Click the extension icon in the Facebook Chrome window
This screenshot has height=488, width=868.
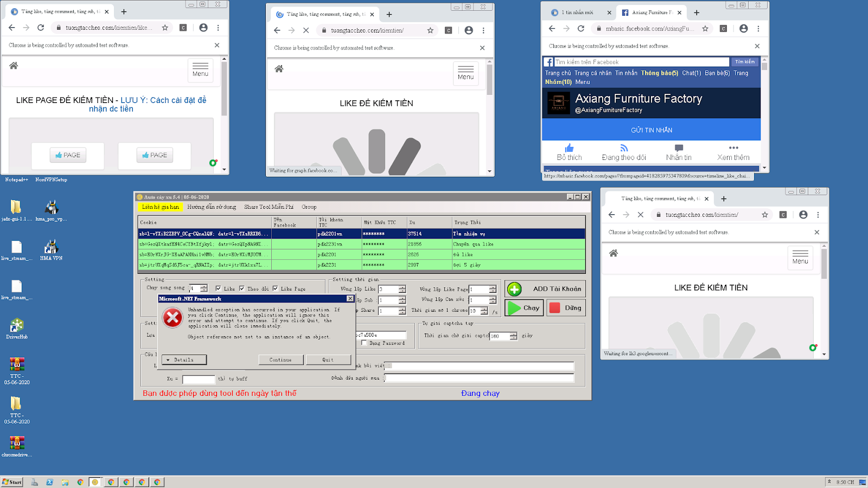pos(723,28)
